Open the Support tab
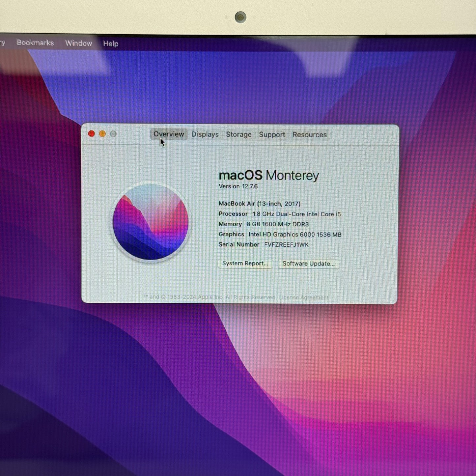 [x=272, y=135]
